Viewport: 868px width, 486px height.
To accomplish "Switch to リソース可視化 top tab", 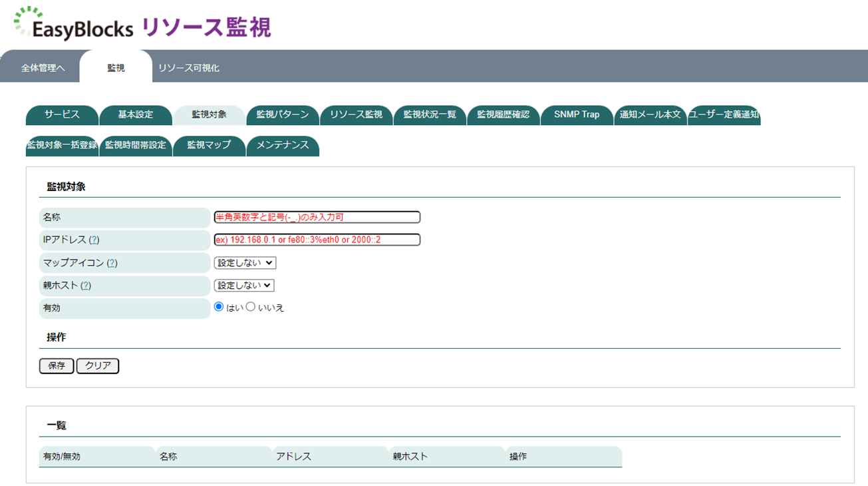I will click(189, 68).
